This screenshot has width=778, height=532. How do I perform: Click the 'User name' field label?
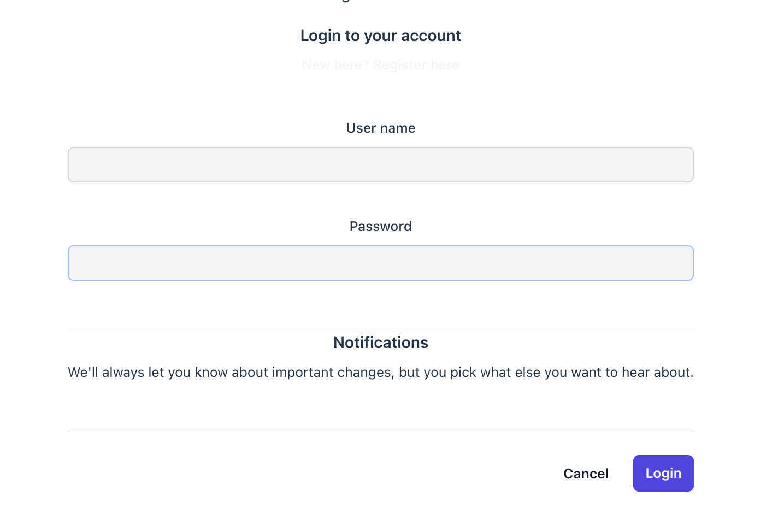coord(380,128)
